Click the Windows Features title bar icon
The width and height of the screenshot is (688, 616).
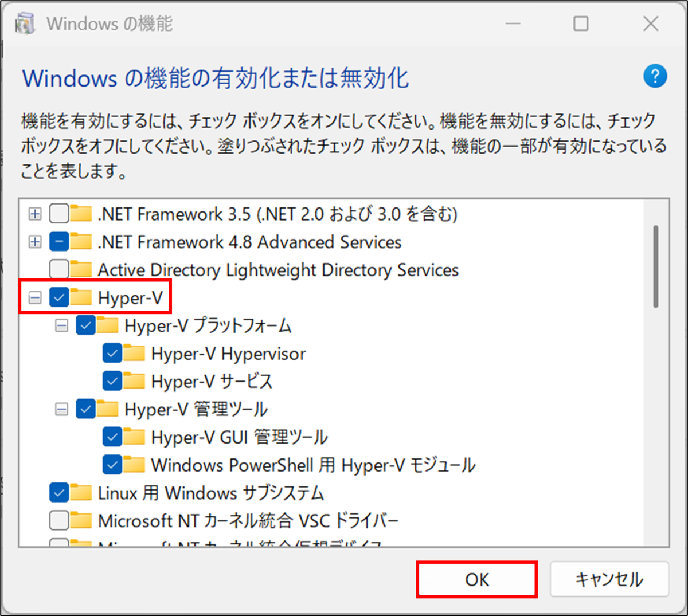(x=25, y=24)
